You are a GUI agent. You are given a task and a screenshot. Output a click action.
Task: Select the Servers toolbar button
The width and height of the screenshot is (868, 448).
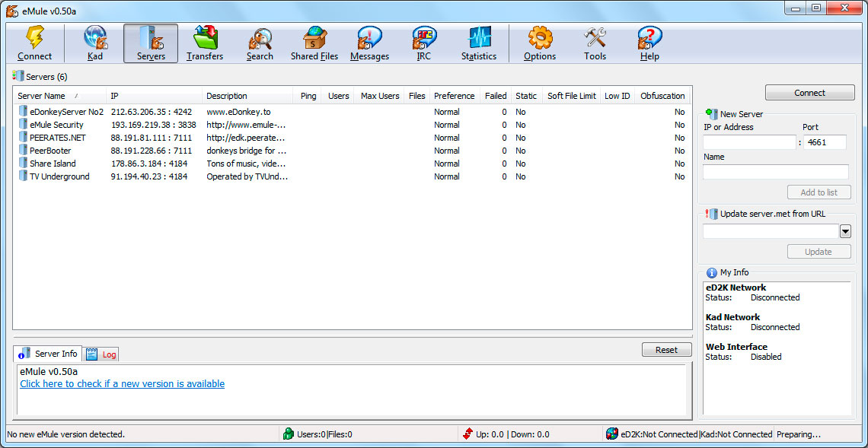click(151, 43)
